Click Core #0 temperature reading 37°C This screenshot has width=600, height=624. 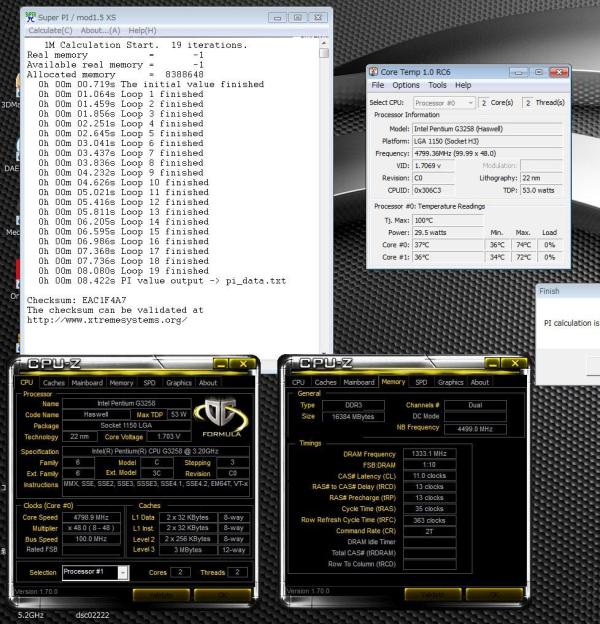[448, 245]
